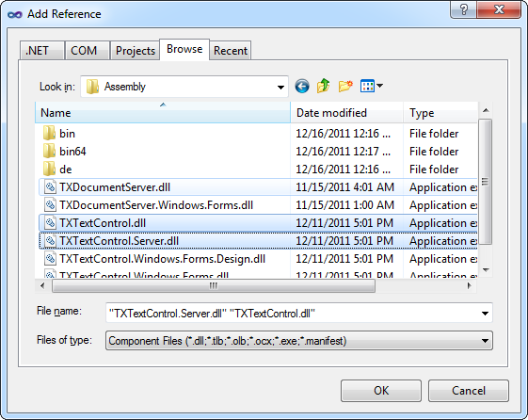
Task: Click the bin64 folder icon
Action: click(x=49, y=151)
